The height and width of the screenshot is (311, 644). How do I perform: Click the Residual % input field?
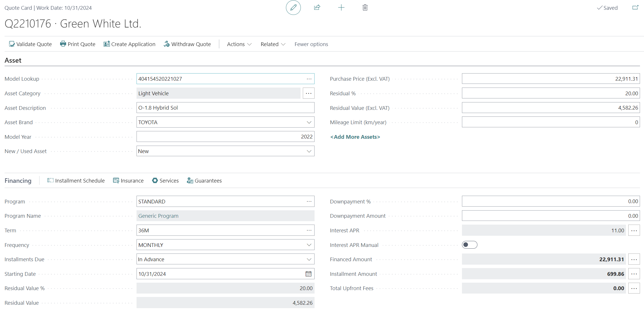pyautogui.click(x=551, y=93)
